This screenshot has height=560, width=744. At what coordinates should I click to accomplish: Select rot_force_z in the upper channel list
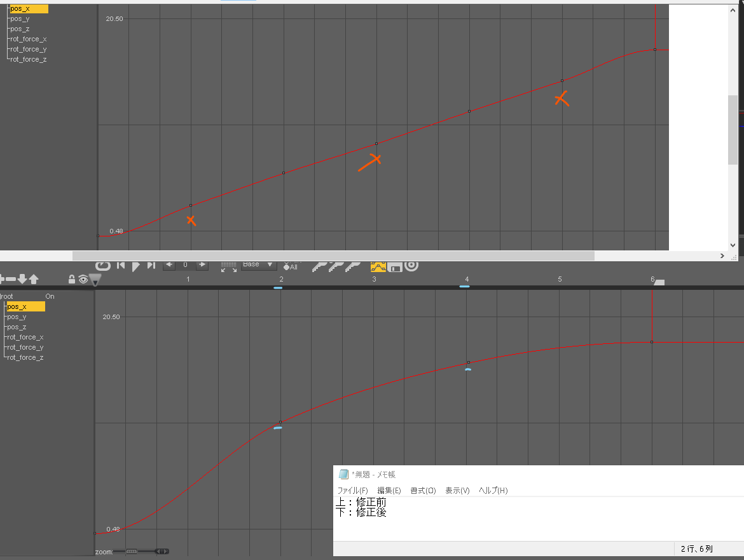29,59
